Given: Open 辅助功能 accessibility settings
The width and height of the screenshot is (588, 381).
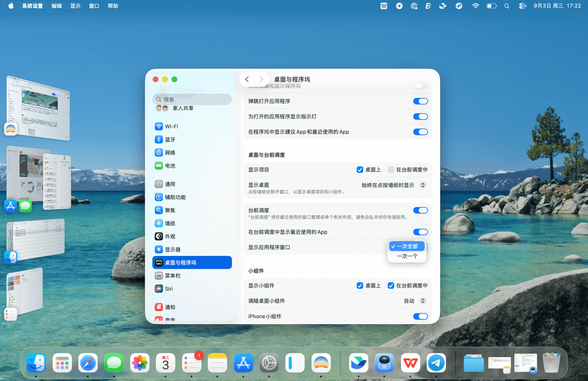Looking at the screenshot, I should click(x=175, y=197).
